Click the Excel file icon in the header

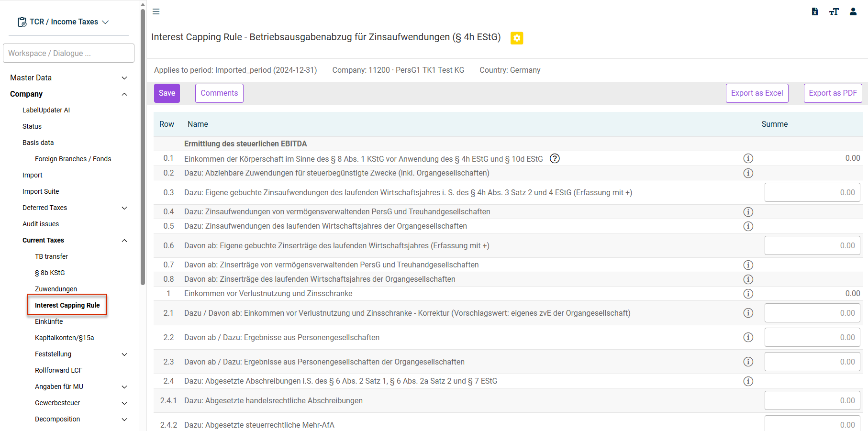tap(815, 11)
